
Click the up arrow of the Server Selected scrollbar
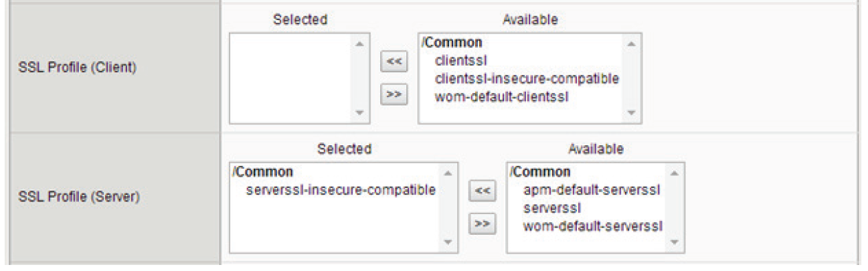(448, 173)
